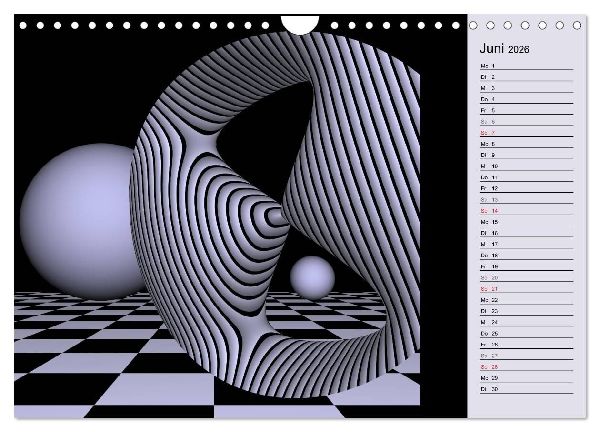Select the "Di 16" day row
The width and height of the screenshot is (600, 432).
tap(527, 233)
